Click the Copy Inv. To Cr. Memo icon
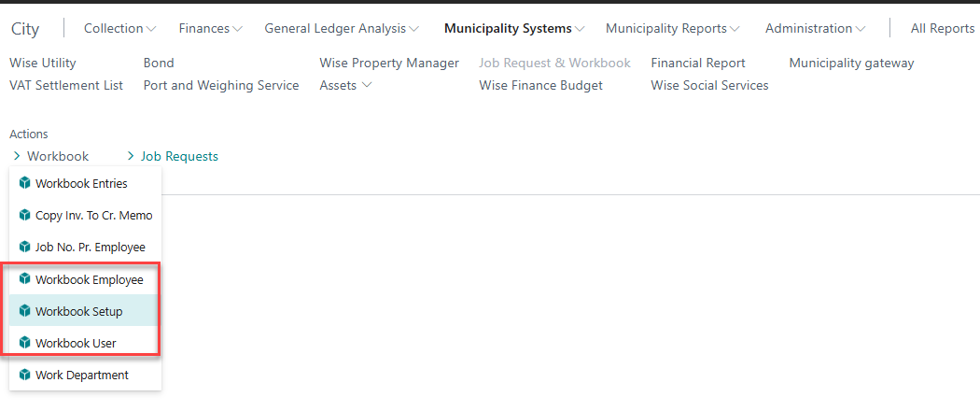980x411 pixels. point(25,215)
